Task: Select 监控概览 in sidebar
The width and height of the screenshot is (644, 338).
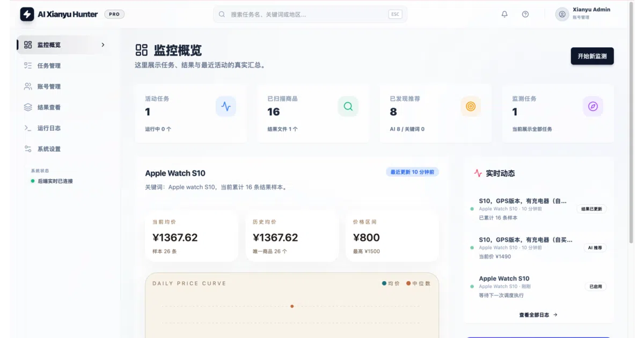Action: 65,45
